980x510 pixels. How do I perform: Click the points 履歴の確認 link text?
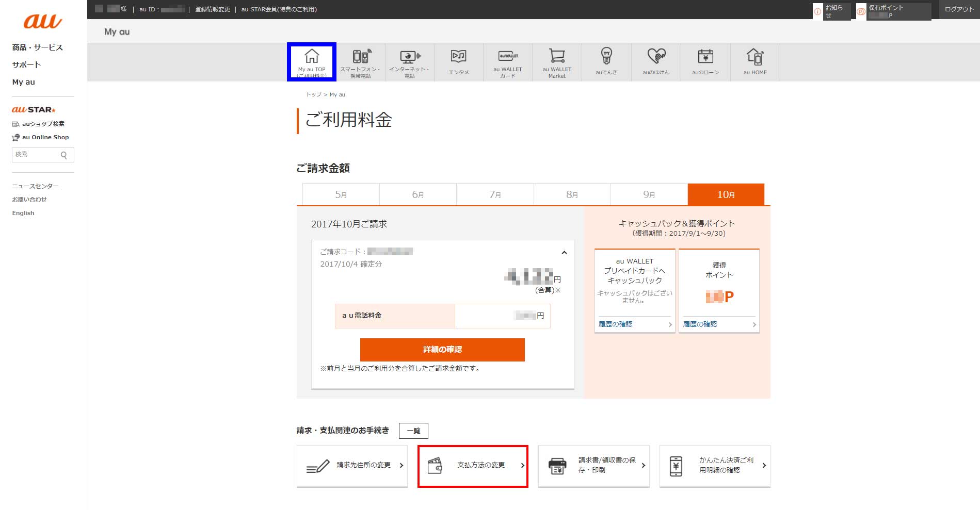(700, 324)
